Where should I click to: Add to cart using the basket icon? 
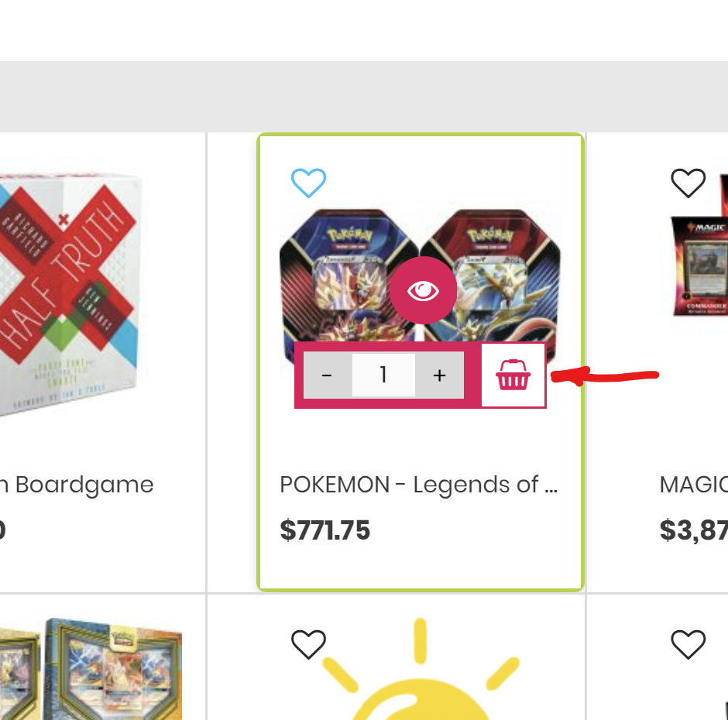pos(513,375)
